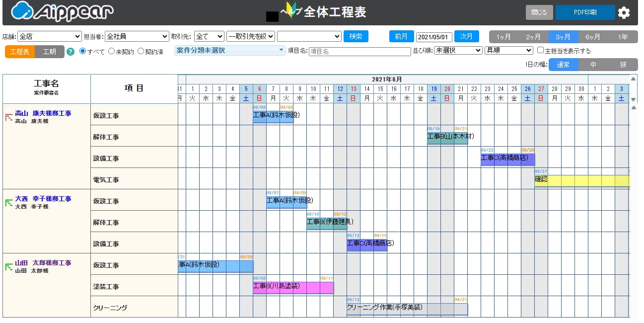Select the 工事B(山本木材) teal bar

(447, 138)
